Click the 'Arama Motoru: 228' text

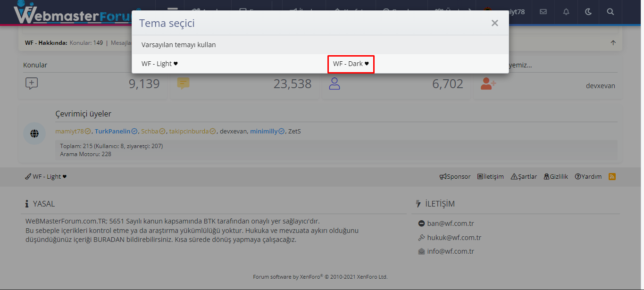click(x=85, y=154)
